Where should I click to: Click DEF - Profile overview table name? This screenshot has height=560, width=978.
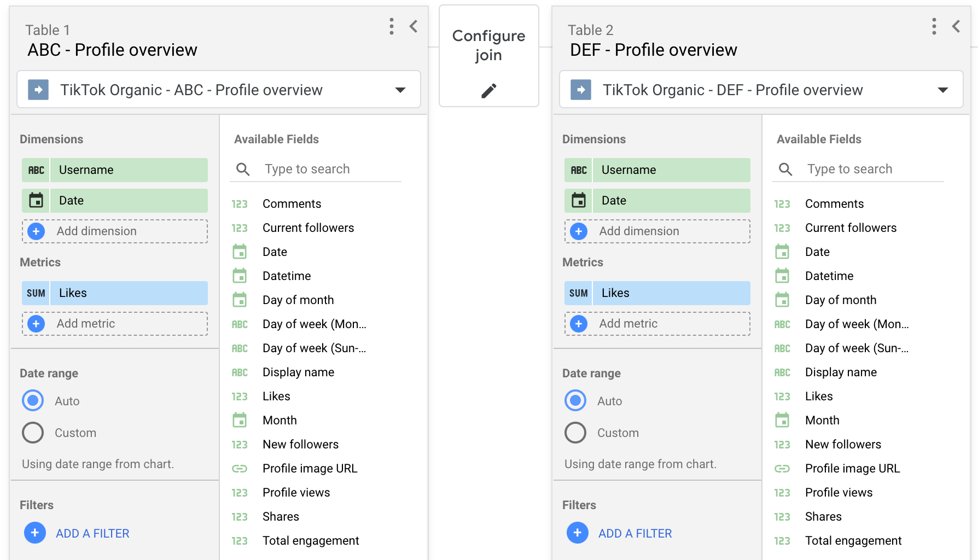pyautogui.click(x=654, y=50)
